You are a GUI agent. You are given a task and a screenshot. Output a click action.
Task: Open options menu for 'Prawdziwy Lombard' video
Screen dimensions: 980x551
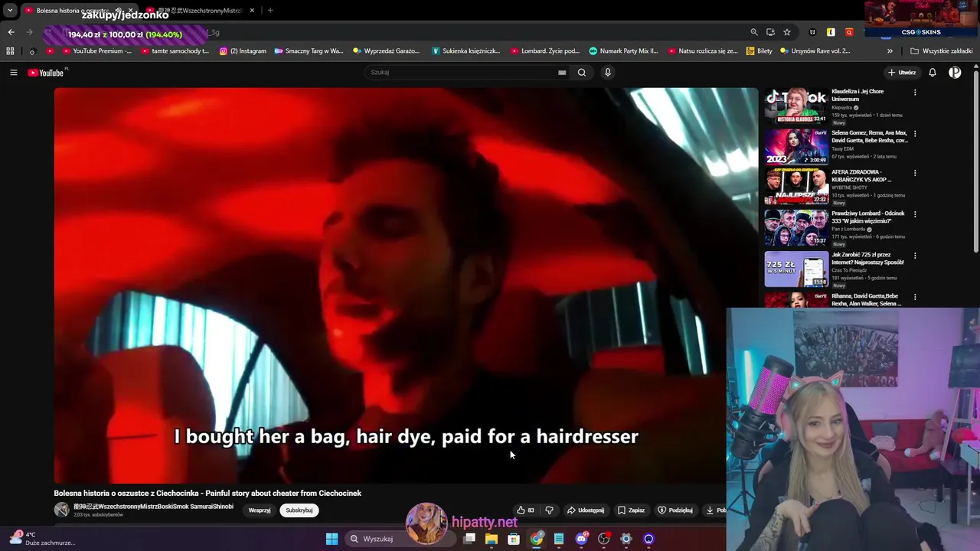(915, 215)
